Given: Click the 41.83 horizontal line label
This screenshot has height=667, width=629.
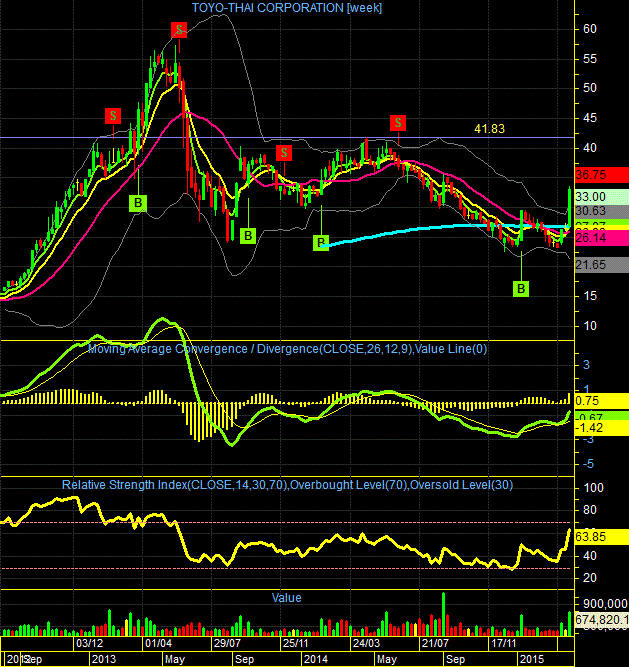Looking at the screenshot, I should (x=490, y=128).
